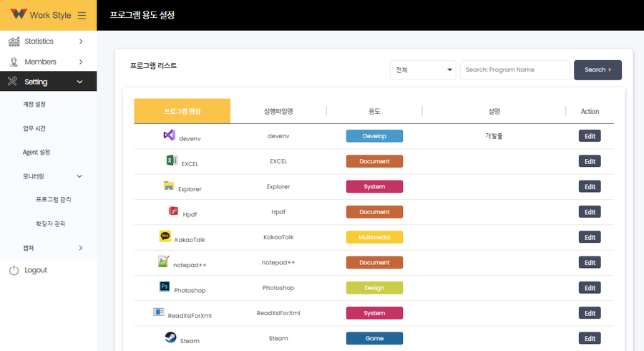Viewport: 644px width, 351px height.
Task: Click the 개발툴 description cell
Action: [494, 136]
